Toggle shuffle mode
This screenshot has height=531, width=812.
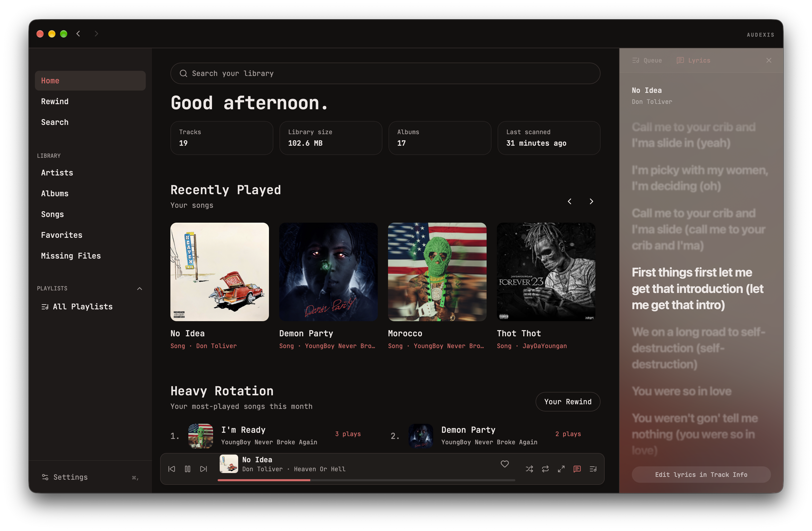[x=529, y=469]
